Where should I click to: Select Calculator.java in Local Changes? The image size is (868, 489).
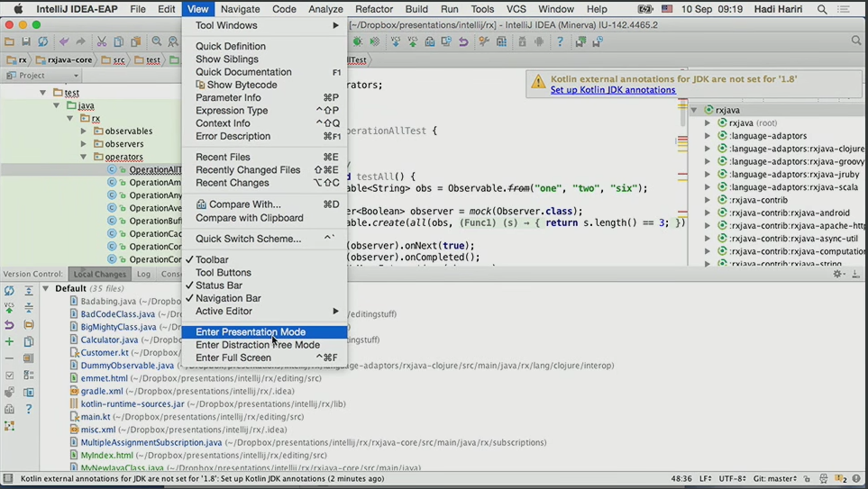click(x=109, y=340)
